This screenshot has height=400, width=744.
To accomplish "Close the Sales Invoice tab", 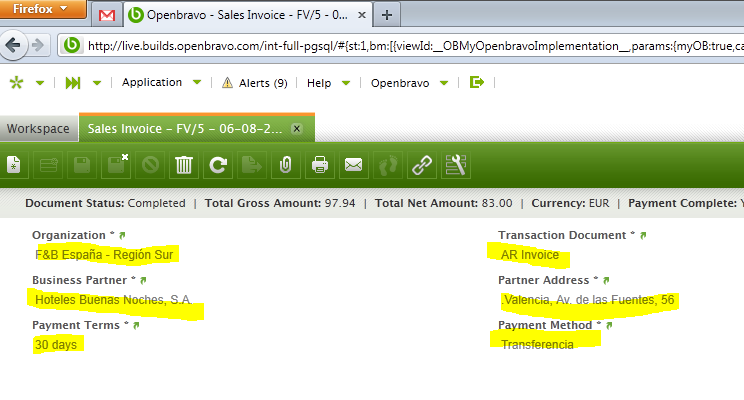I will pyautogui.click(x=297, y=128).
